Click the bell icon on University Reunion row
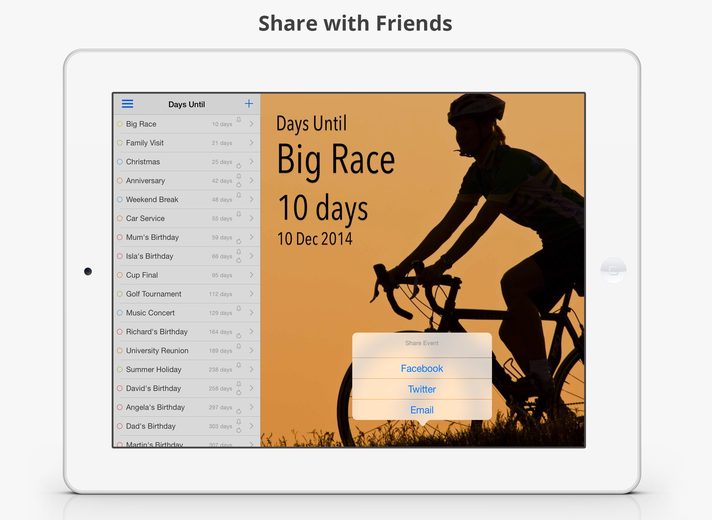This screenshot has width=712, height=520. (x=239, y=347)
